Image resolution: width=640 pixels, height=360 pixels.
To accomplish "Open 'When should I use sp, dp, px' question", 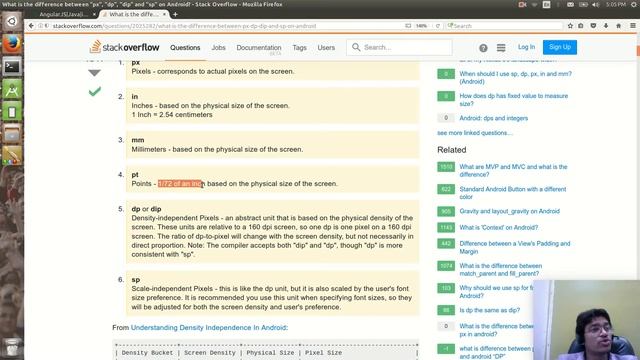I will click(x=516, y=78).
